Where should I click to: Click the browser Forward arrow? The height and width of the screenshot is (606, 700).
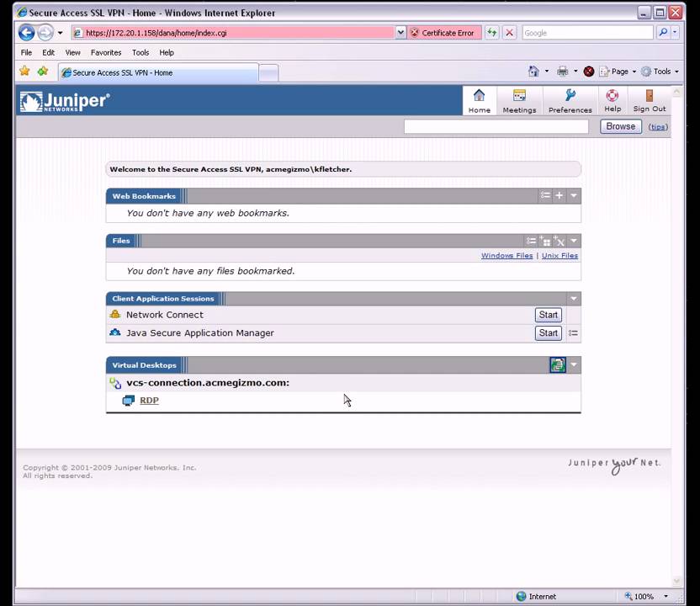click(45, 33)
